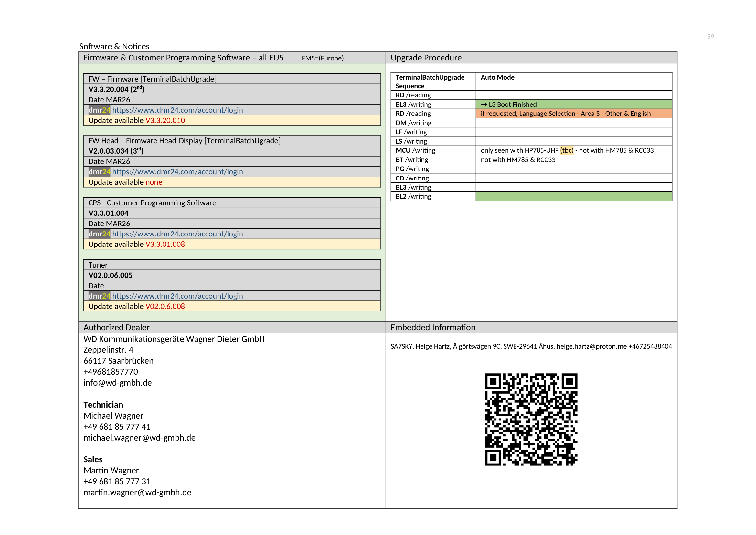The width and height of the screenshot is (756, 535).
Task: Click the green L3 Boot Finished cell
Action: (574, 104)
